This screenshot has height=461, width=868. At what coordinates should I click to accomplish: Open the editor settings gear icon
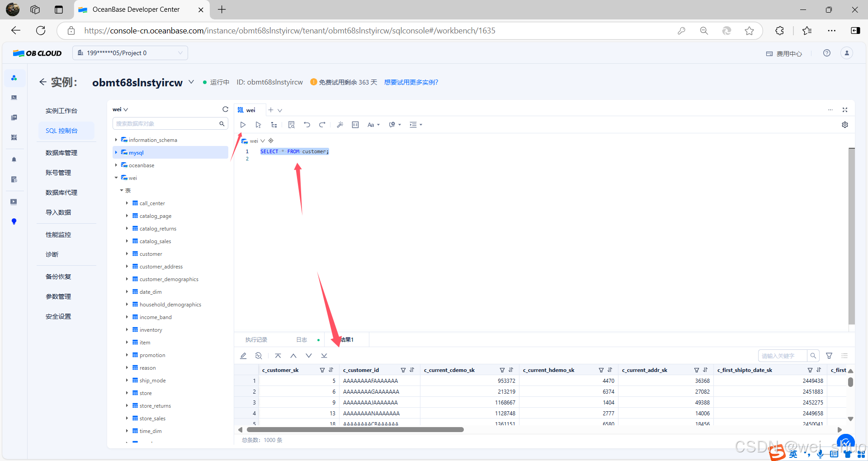click(844, 125)
